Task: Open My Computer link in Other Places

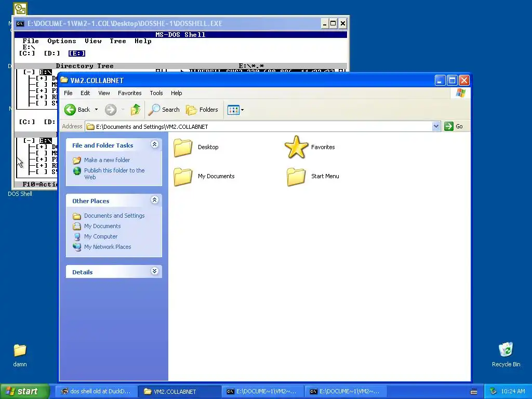Action: coord(101,236)
